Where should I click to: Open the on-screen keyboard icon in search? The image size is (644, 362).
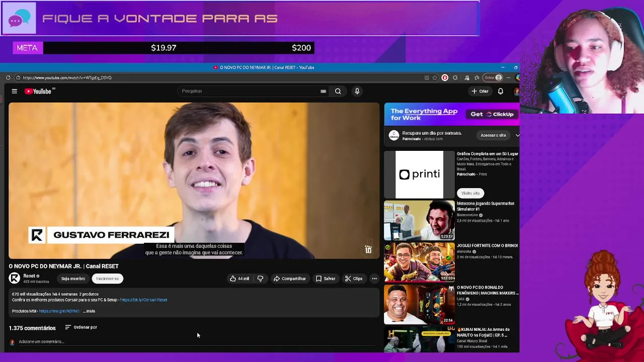coord(323,91)
